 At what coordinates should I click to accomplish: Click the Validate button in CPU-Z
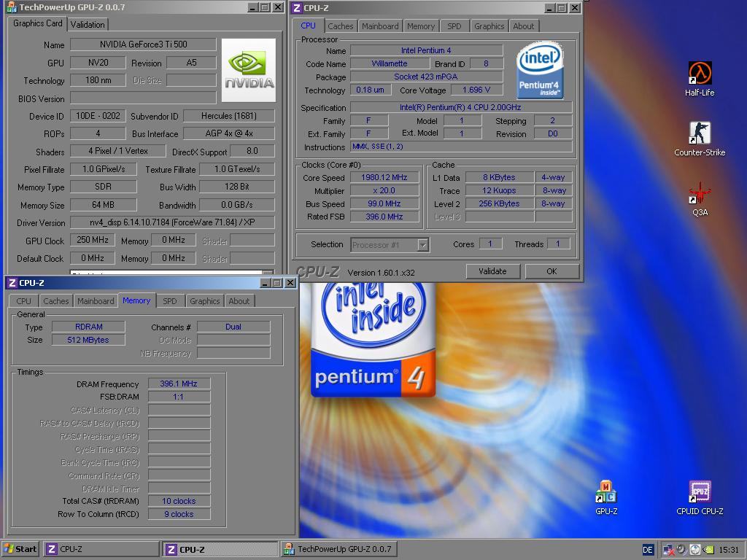coord(492,271)
